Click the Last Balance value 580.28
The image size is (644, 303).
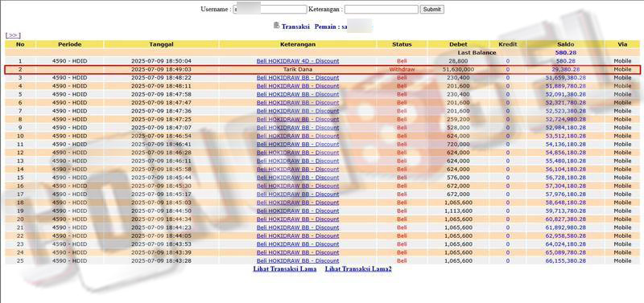(566, 53)
